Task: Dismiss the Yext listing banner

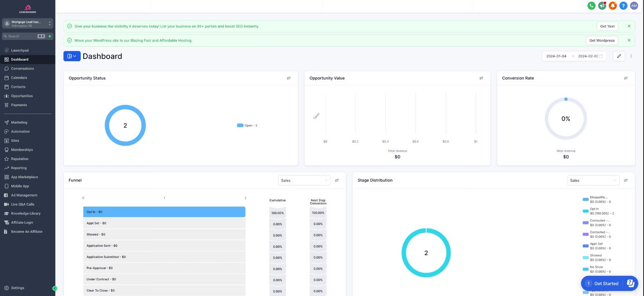Action: pyautogui.click(x=629, y=26)
